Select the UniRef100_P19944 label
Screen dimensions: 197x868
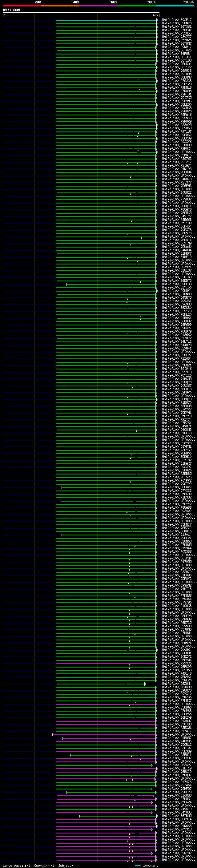click(177, 548)
